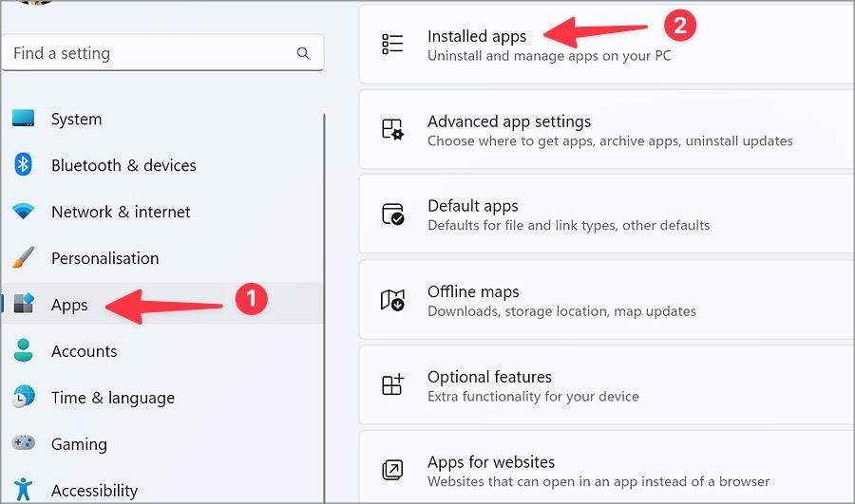Viewport: 855px width, 504px height.
Task: Click the Advanced app settings icon
Action: tap(392, 129)
